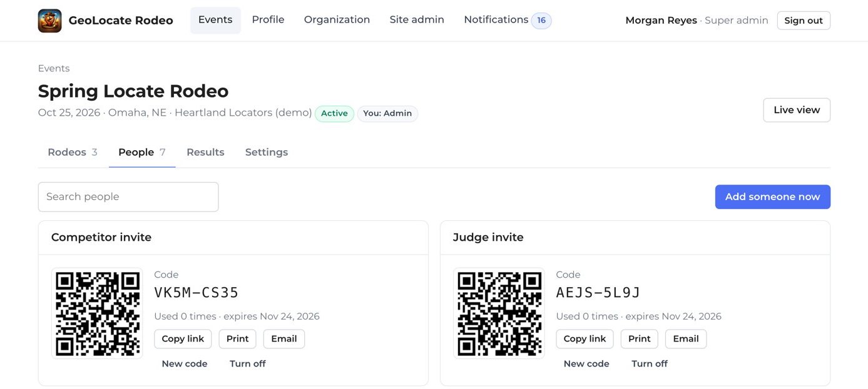Click the Competitor invite card title

coord(101,238)
